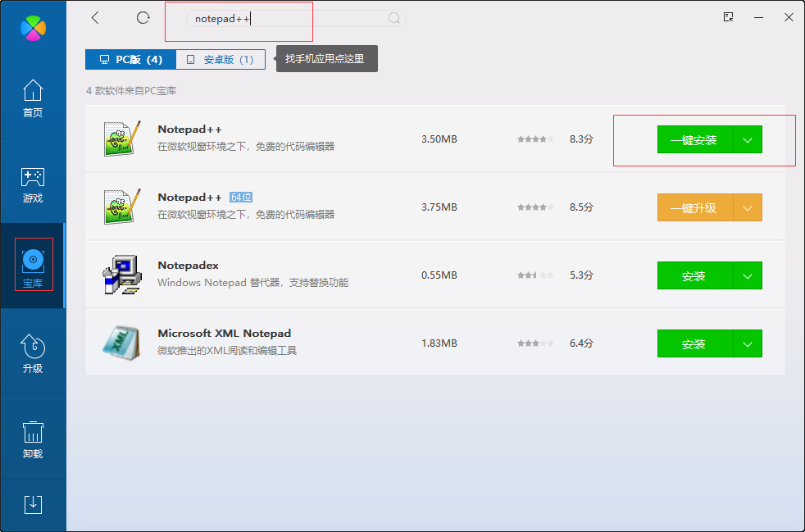Switch to the 安卓版 tab
805x532 pixels.
pyautogui.click(x=220, y=59)
